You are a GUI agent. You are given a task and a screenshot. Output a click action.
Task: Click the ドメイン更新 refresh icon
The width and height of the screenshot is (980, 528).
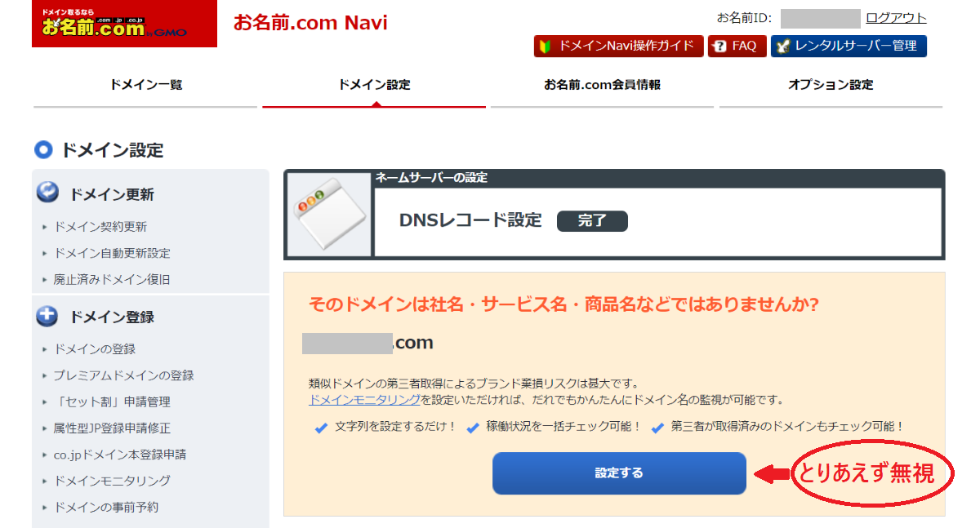click(x=48, y=193)
